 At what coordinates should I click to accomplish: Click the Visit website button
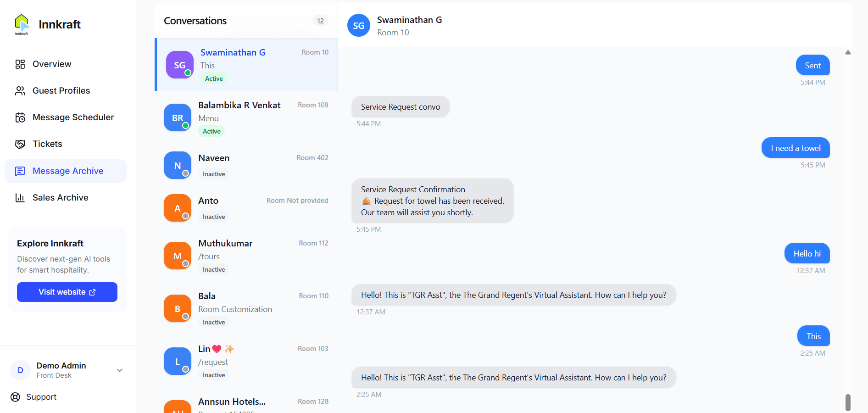(67, 292)
